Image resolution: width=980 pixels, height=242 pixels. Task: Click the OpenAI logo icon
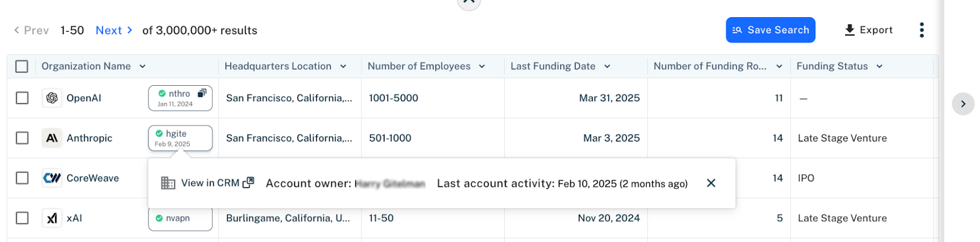point(52,98)
